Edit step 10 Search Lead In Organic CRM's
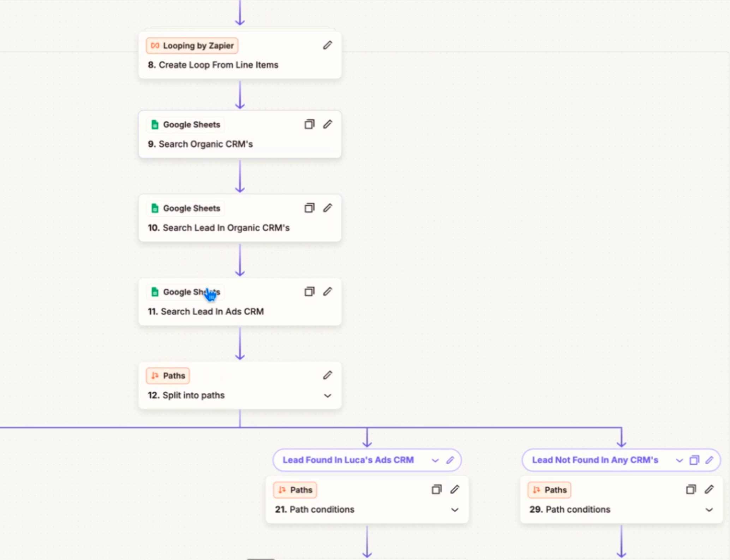Viewport: 730px width, 560px height. click(x=327, y=208)
